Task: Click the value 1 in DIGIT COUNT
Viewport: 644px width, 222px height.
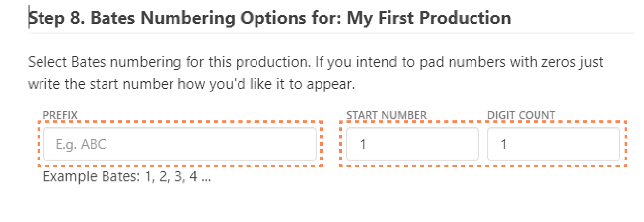Action: coord(504,144)
